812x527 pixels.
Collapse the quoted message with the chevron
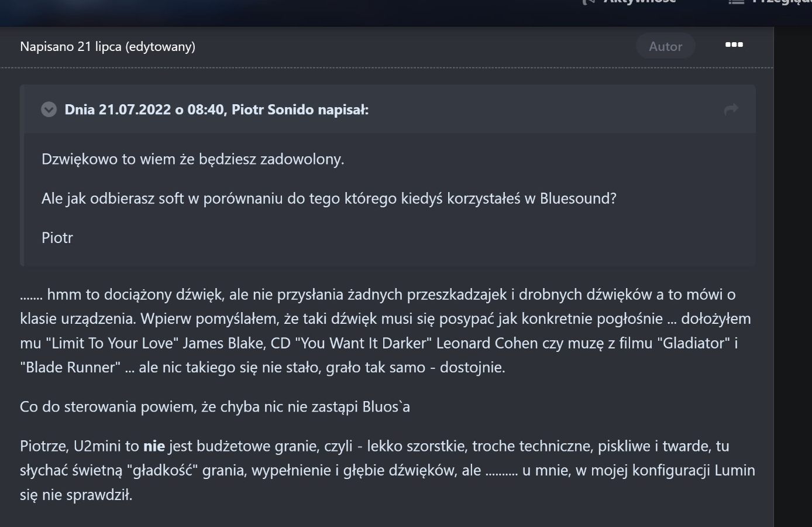[49, 109]
